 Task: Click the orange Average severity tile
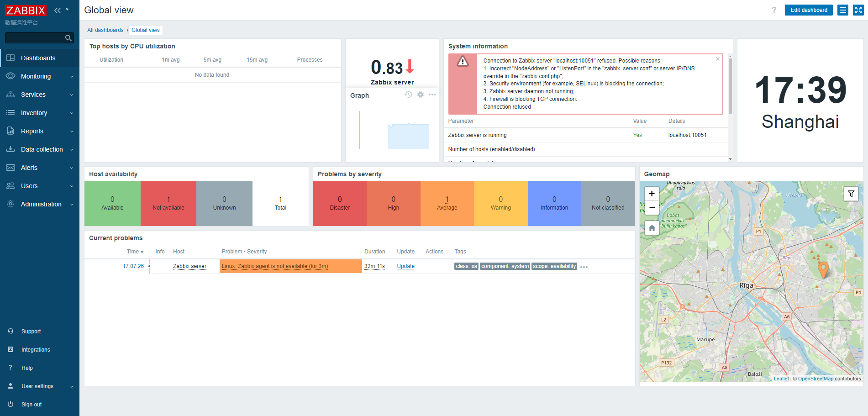click(x=447, y=204)
